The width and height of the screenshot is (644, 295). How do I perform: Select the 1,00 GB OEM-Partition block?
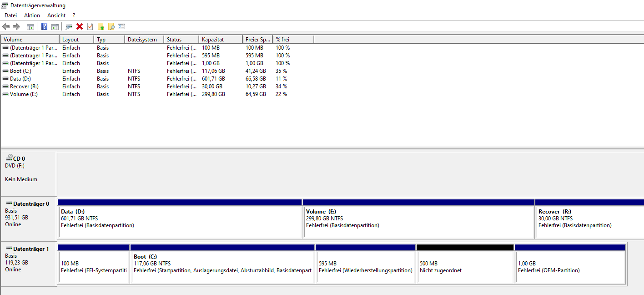click(570, 264)
